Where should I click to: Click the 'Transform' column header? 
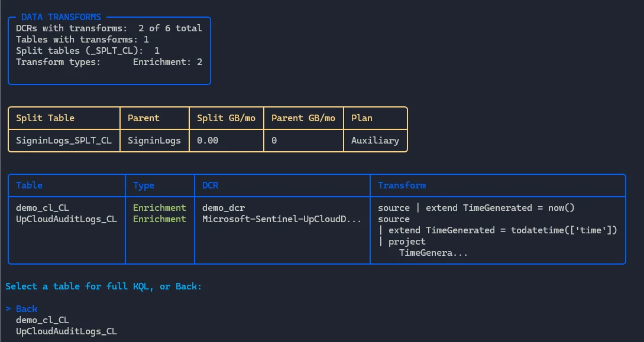pos(402,185)
